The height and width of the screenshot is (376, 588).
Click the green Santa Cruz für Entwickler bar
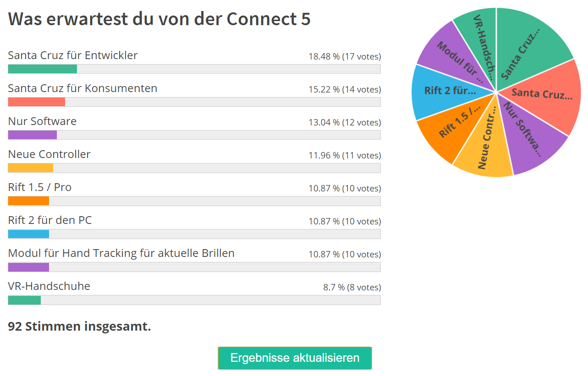point(43,69)
